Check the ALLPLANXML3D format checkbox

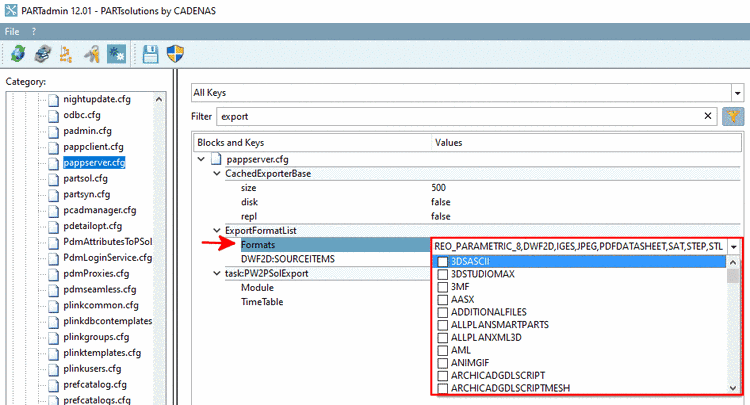point(443,338)
